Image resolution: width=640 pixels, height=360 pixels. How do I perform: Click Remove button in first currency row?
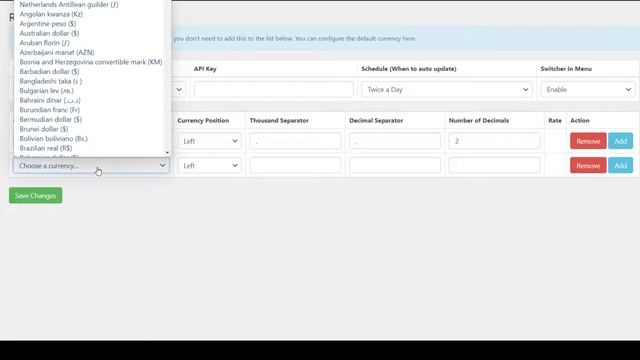(x=588, y=141)
